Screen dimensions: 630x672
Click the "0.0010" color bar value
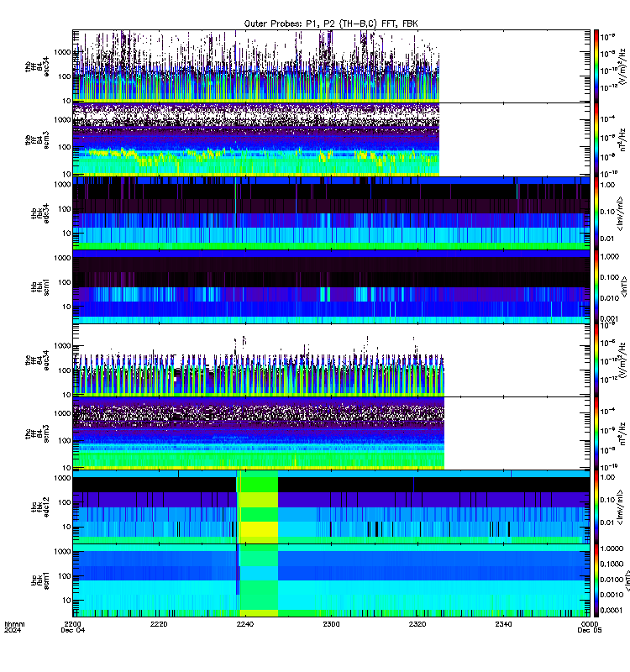tap(612, 595)
